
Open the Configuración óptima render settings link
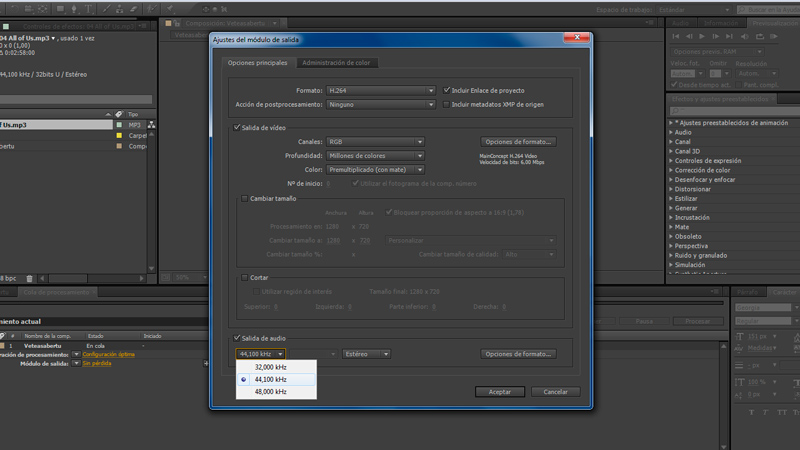pyautogui.click(x=109, y=354)
